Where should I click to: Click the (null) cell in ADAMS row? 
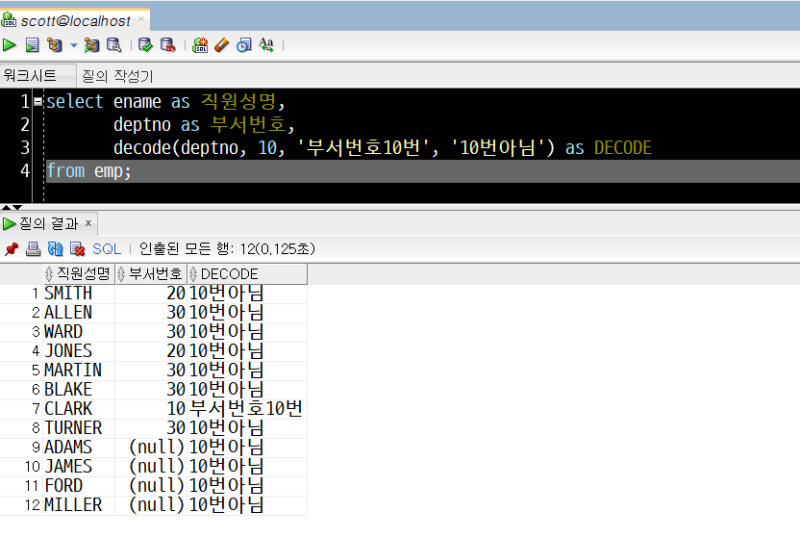click(151, 447)
